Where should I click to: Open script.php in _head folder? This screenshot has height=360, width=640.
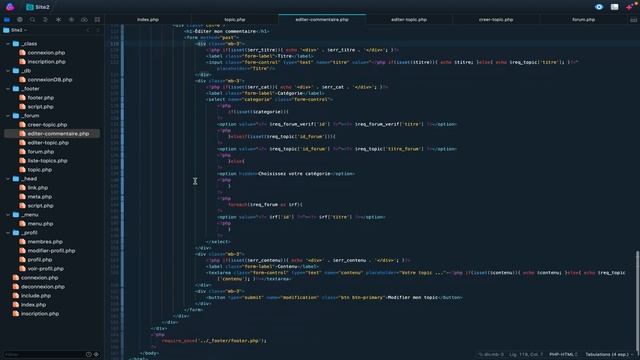pyautogui.click(x=36, y=206)
